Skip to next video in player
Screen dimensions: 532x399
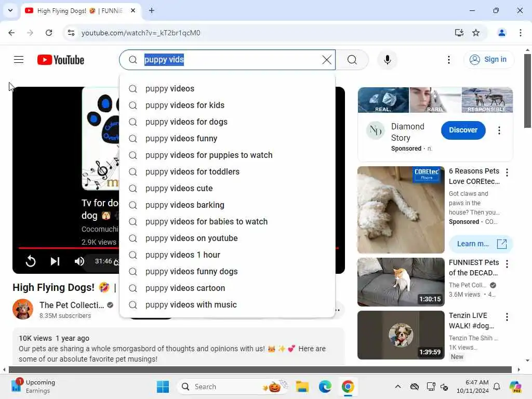(x=55, y=261)
